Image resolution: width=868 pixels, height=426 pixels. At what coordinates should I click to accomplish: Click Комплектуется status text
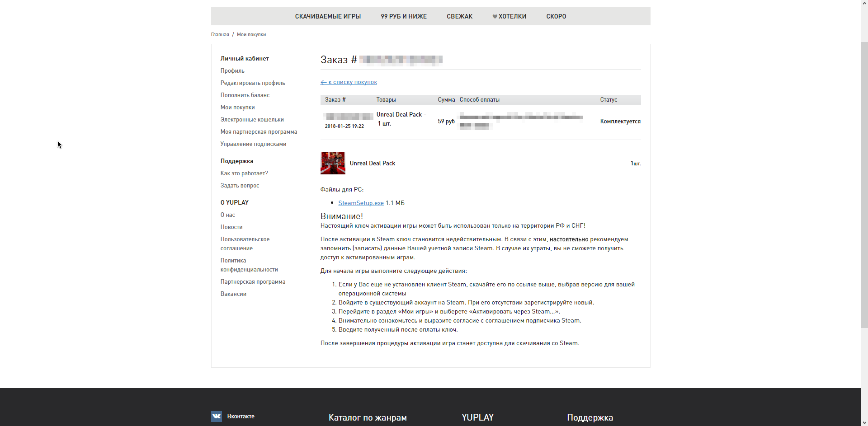click(x=620, y=121)
